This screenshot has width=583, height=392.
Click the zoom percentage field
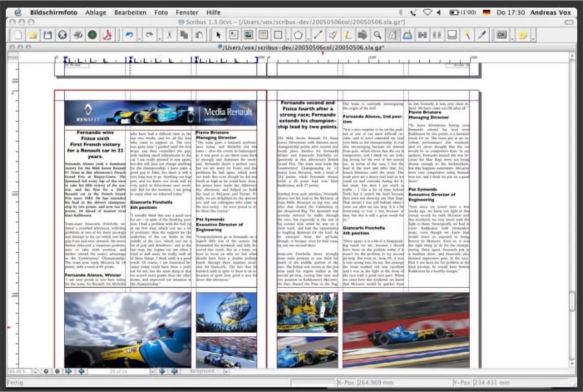pos(19,371)
